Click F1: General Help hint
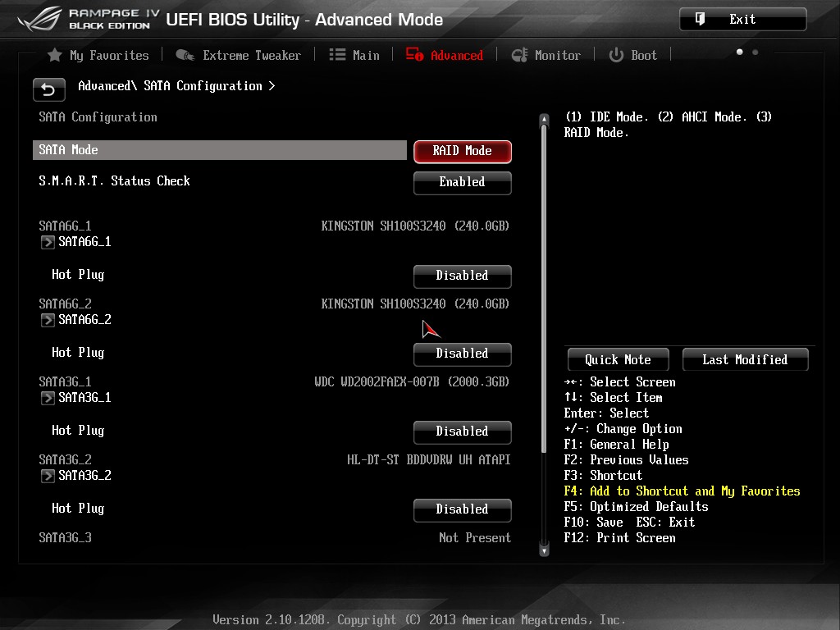840x630 pixels. tap(617, 445)
